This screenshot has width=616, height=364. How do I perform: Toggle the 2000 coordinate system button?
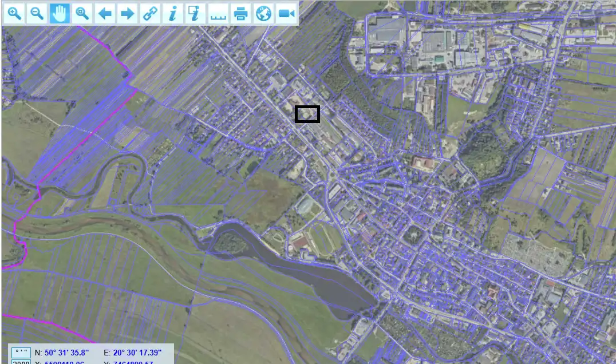pos(21,362)
